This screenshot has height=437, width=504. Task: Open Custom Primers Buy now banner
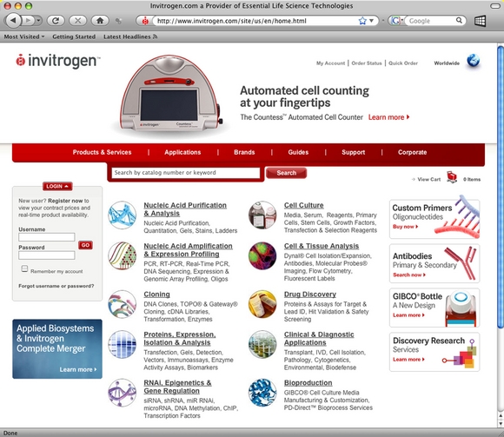pos(434,219)
